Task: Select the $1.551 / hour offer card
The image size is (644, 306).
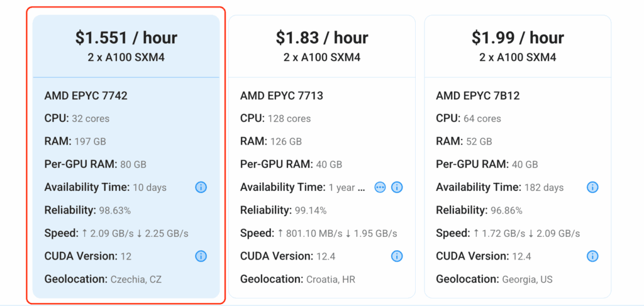Action: (126, 156)
